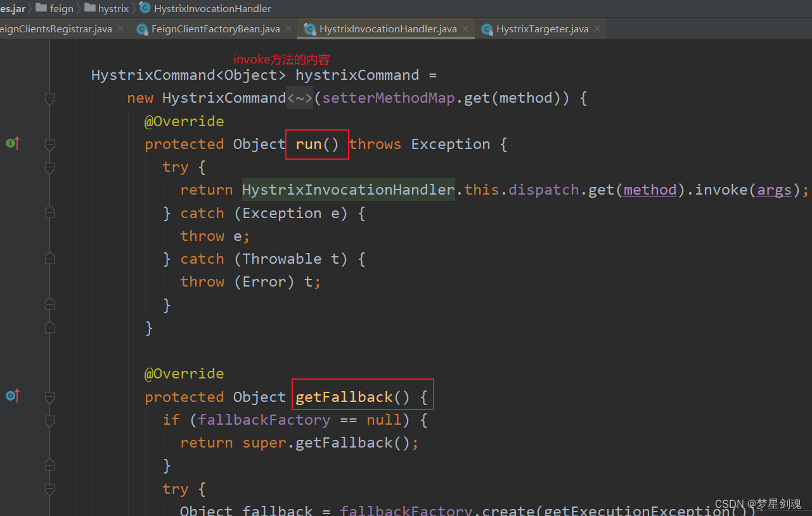Screen dimensions: 812x516
Task: Click the getFallback() method declaration name
Action: click(x=344, y=397)
